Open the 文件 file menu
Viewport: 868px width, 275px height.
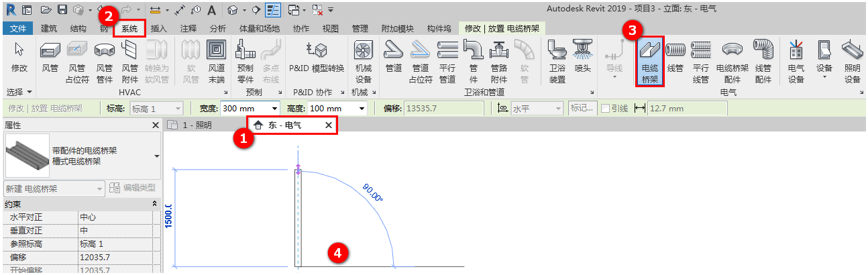(x=18, y=28)
